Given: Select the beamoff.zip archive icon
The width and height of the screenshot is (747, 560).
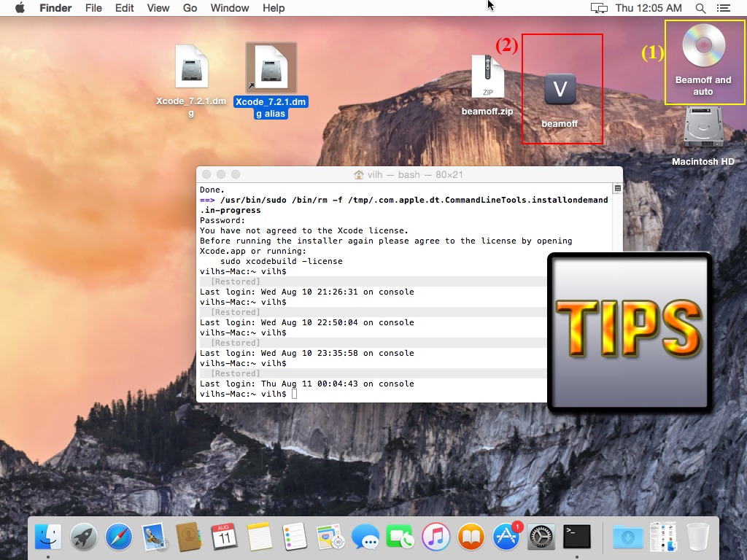Looking at the screenshot, I should pyautogui.click(x=487, y=76).
